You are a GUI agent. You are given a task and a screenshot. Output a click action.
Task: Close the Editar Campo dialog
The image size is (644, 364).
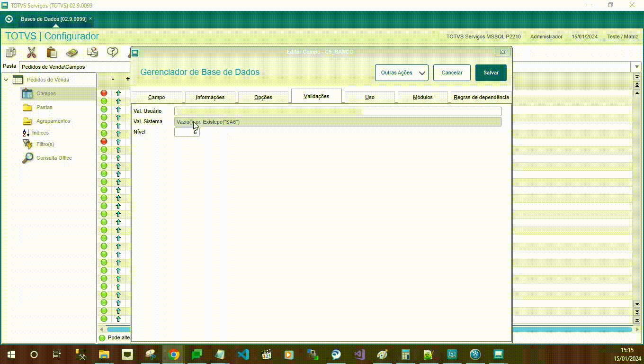tap(502, 52)
